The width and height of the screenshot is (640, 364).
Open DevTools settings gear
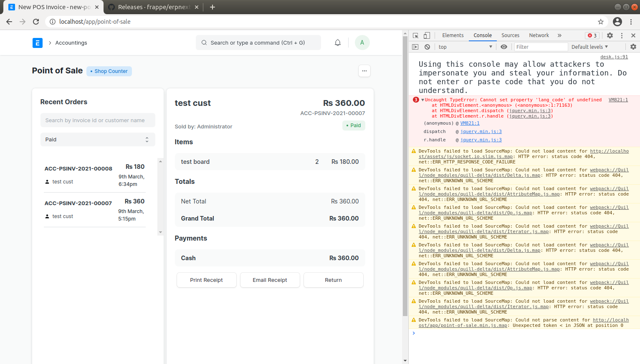coord(610,35)
